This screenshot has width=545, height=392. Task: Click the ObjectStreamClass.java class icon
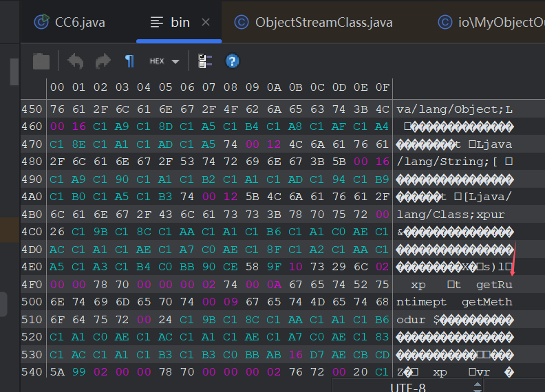(x=242, y=22)
